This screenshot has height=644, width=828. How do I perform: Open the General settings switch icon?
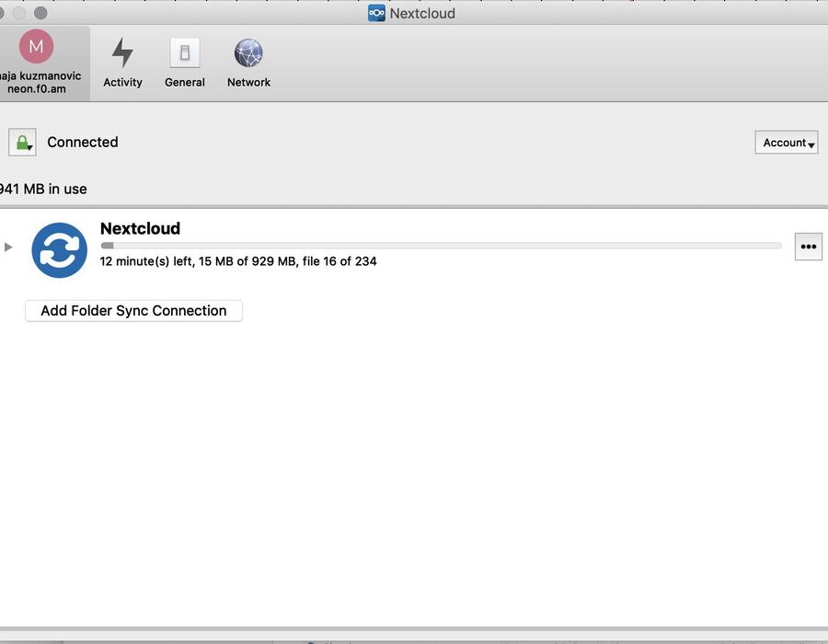pyautogui.click(x=185, y=52)
